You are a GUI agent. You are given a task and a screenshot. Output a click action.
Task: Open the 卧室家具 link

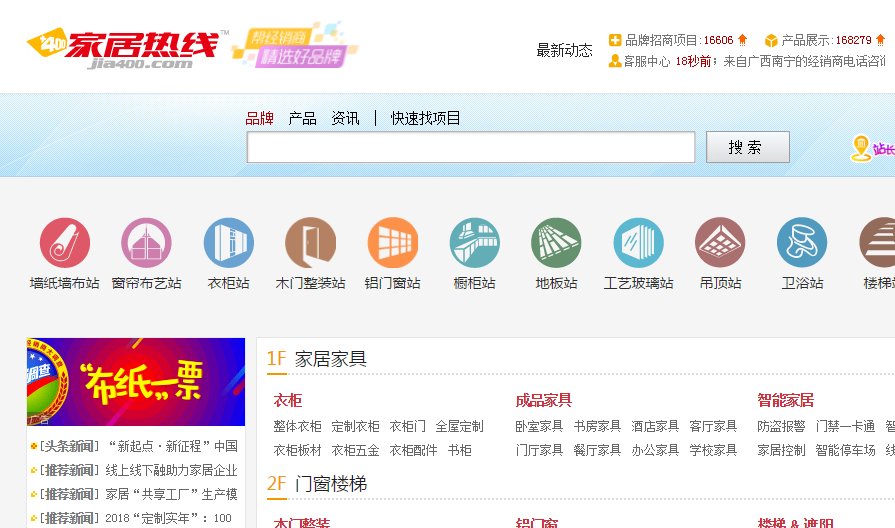tap(539, 426)
